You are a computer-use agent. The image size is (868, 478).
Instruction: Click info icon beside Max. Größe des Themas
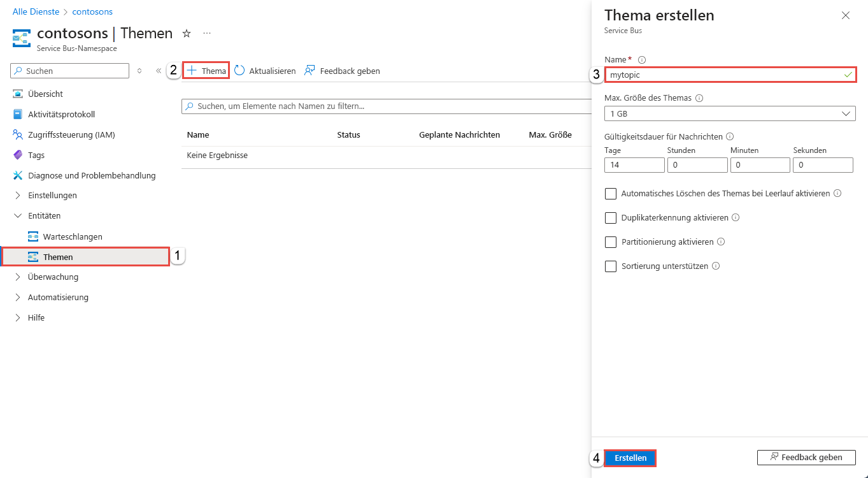tap(699, 98)
